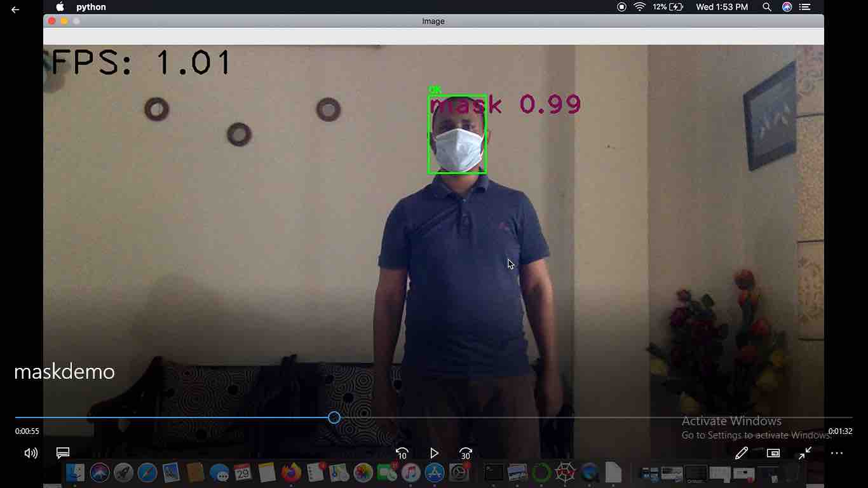Open the three-dot more options menu
Image resolution: width=868 pixels, height=488 pixels.
tap(836, 453)
